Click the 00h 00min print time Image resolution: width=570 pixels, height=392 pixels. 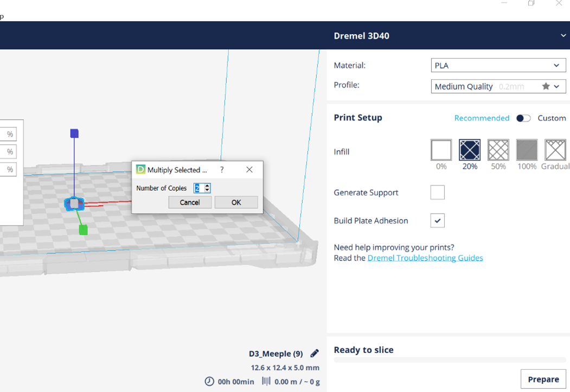coord(235,382)
